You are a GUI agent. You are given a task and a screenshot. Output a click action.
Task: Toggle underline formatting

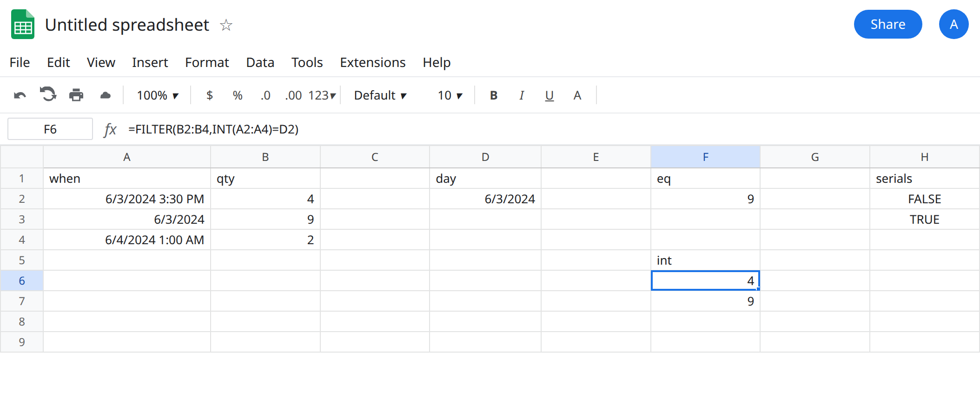(x=550, y=96)
